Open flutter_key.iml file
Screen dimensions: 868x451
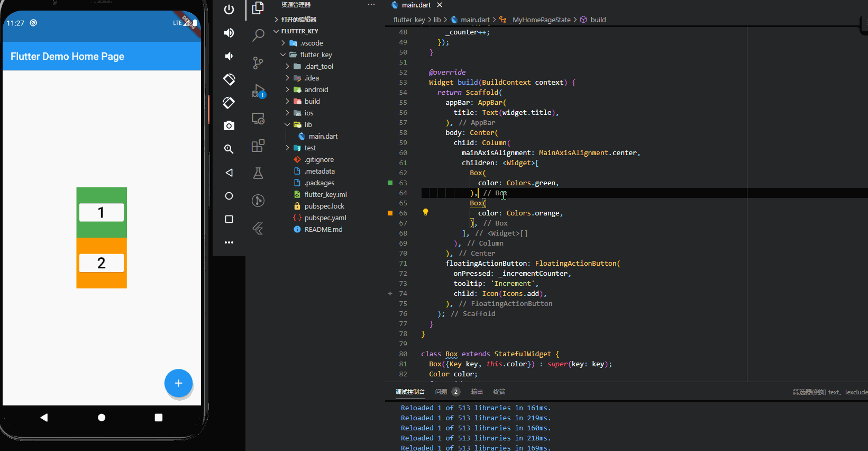pos(326,194)
